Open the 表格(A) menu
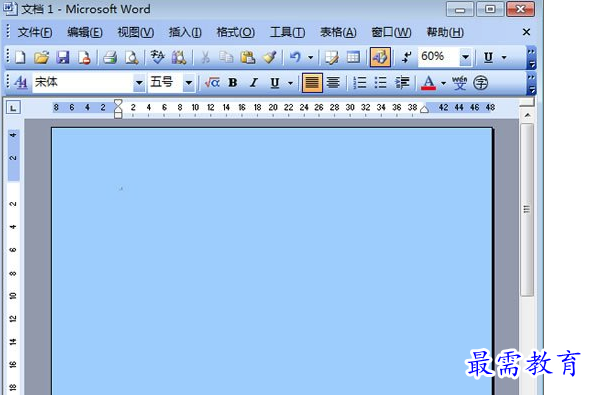 click(x=338, y=32)
